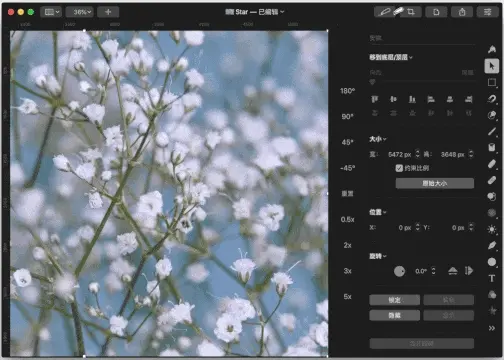Collapse the 旋转 rotation section
Viewport: 504px width, 360px height.
378,256
